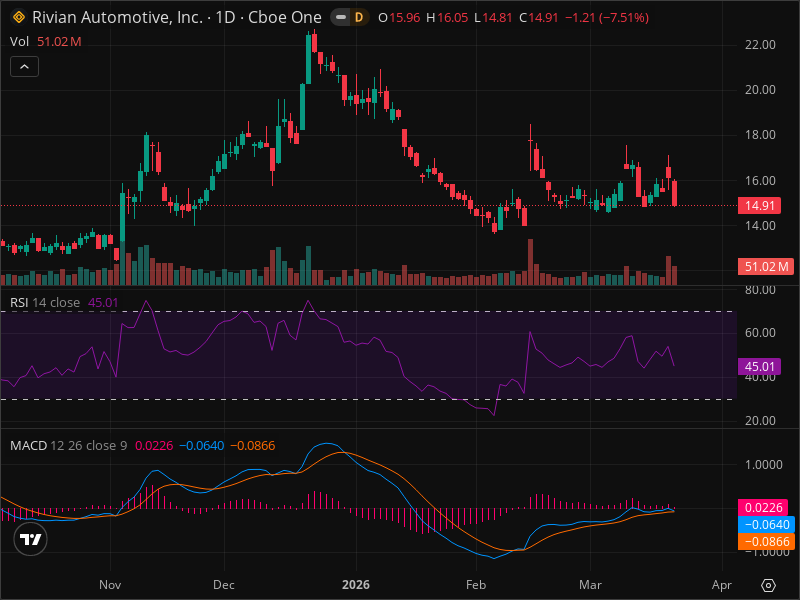This screenshot has width=800, height=600.
Task: Click the 2026 year marker on time axis
Action: 356,585
